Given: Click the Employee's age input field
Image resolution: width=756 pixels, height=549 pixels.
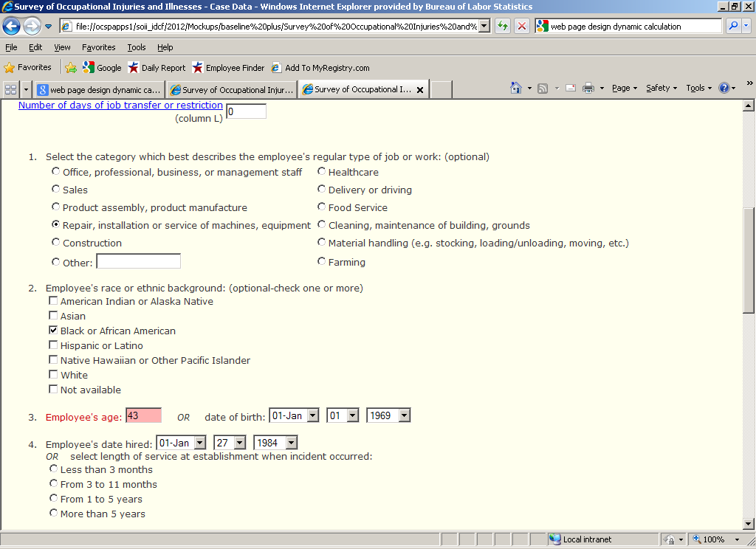Looking at the screenshot, I should [143, 416].
